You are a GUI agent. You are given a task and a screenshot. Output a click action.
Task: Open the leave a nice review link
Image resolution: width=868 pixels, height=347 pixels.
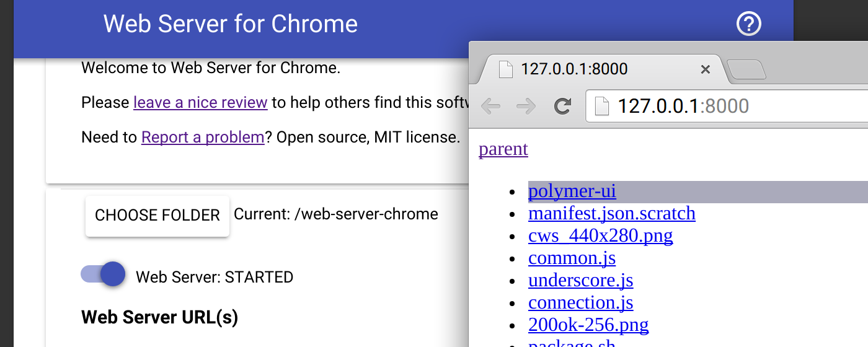click(200, 102)
